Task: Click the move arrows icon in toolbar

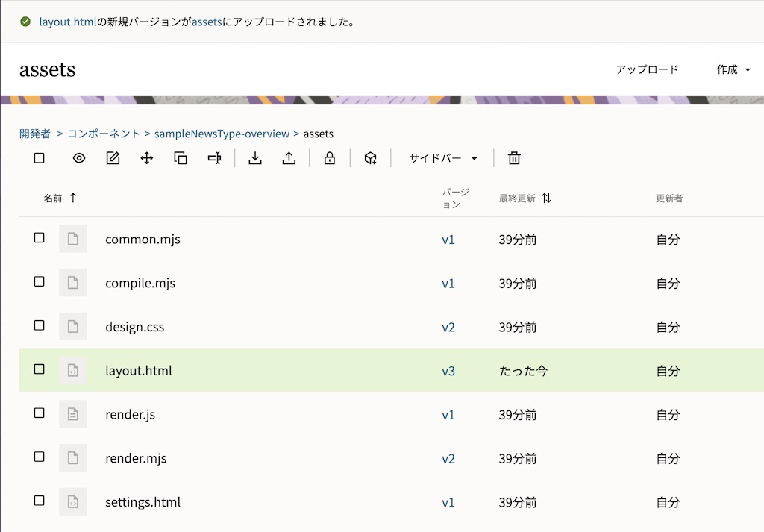Action: [x=147, y=158]
